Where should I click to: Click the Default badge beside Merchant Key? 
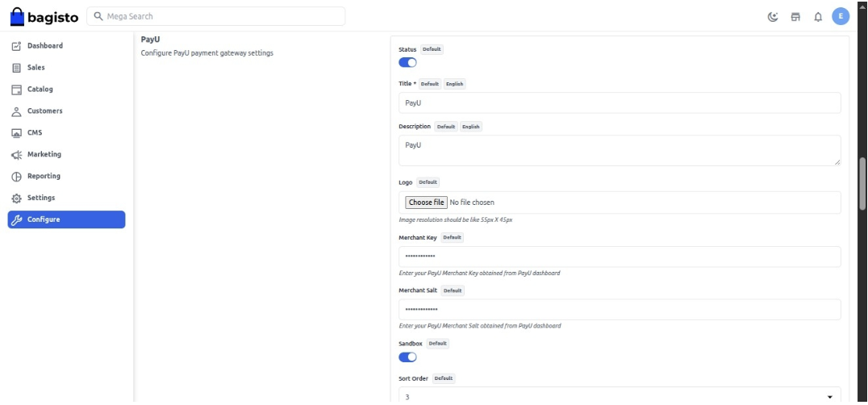(x=452, y=237)
